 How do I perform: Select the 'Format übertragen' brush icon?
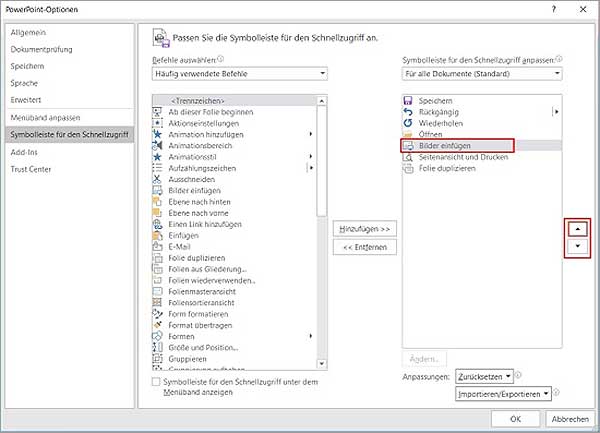(157, 325)
